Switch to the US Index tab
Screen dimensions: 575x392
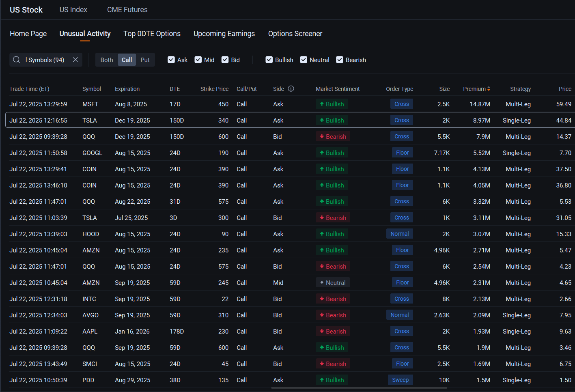pos(73,9)
